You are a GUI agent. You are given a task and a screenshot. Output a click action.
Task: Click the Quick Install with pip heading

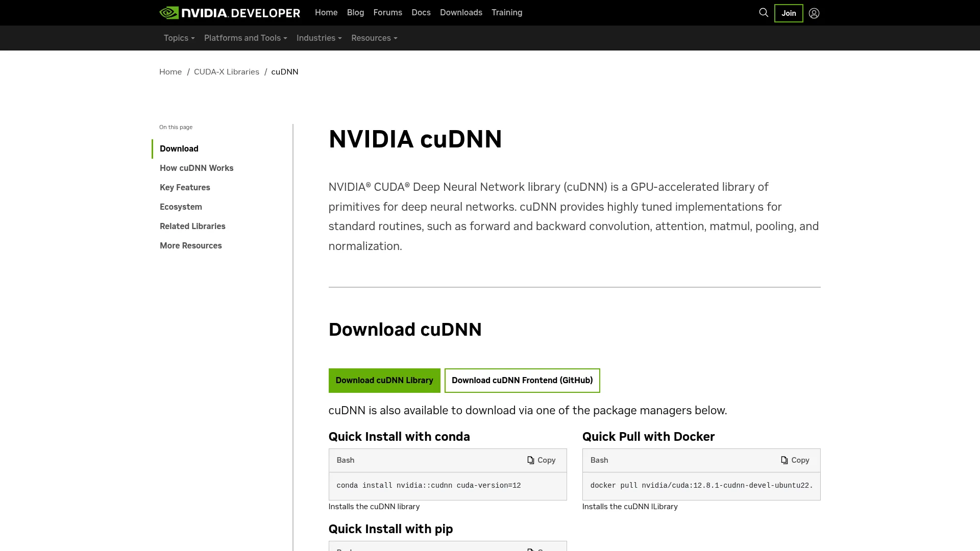coord(390,529)
